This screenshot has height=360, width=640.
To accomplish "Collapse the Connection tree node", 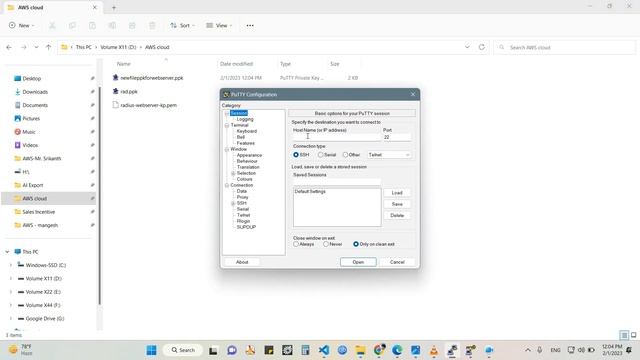I will coord(227,185).
